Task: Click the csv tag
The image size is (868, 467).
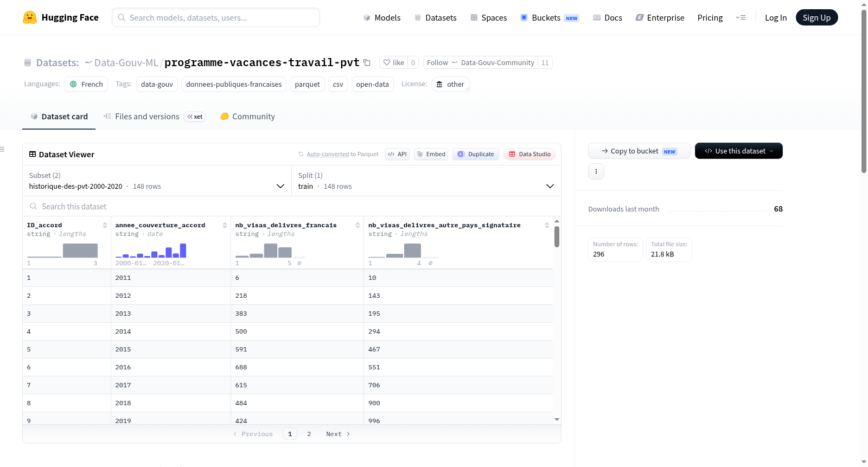Action: pos(338,84)
